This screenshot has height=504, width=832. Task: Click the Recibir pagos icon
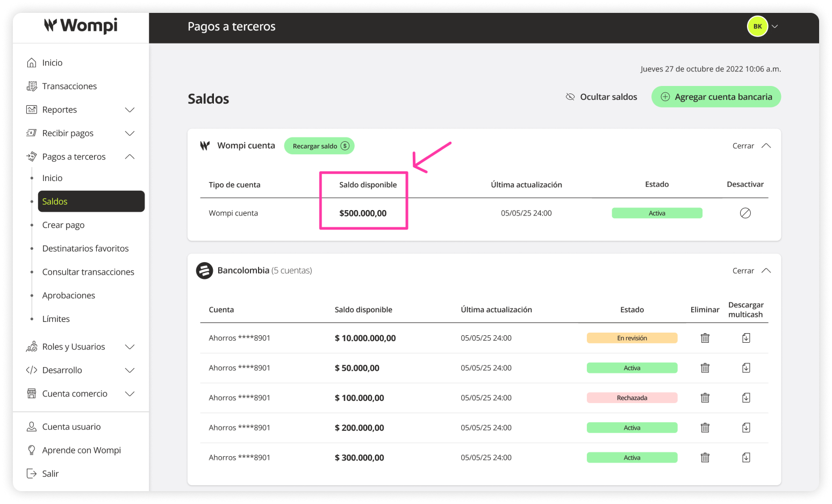pyautogui.click(x=32, y=133)
